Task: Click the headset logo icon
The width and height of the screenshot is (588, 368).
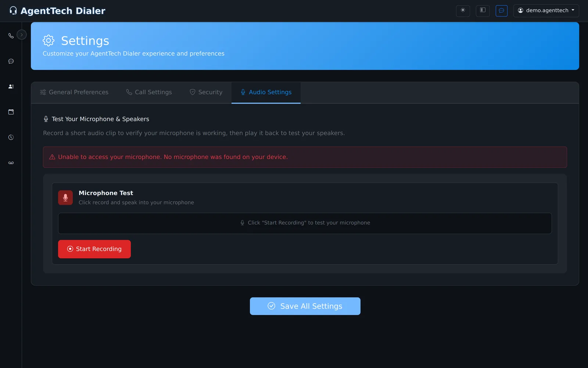Action: tap(13, 11)
